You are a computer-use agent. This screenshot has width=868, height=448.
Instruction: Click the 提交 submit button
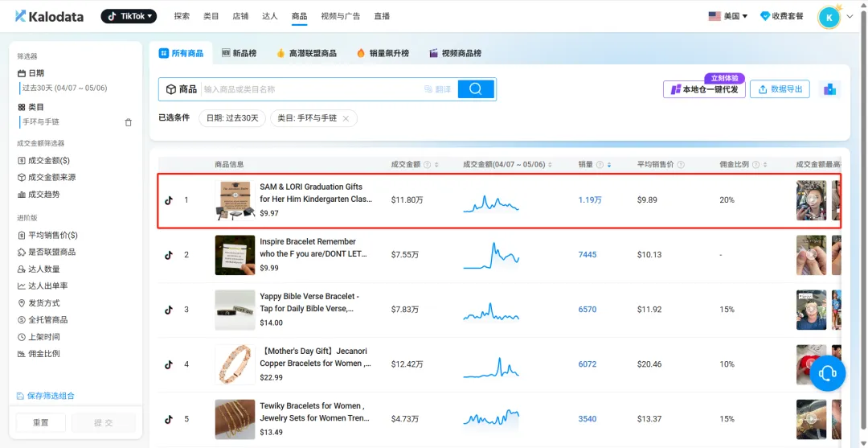pyautogui.click(x=104, y=422)
